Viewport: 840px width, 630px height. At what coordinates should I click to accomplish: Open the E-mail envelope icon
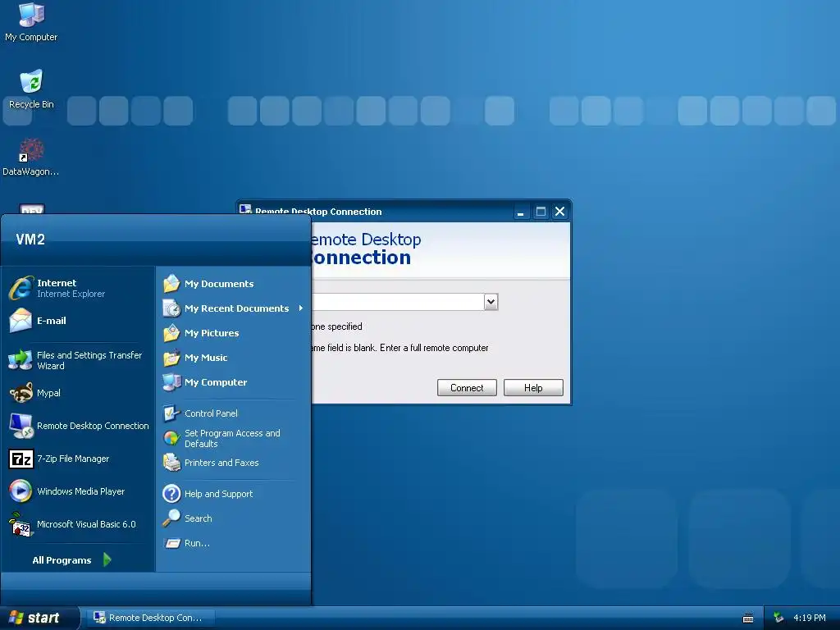click(x=21, y=321)
